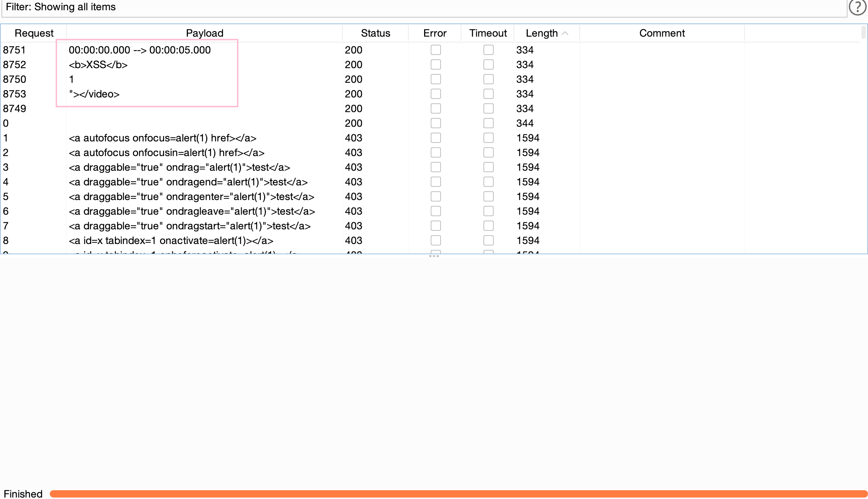
Task: Tick Timeout checkbox for request 8749
Action: click(488, 108)
